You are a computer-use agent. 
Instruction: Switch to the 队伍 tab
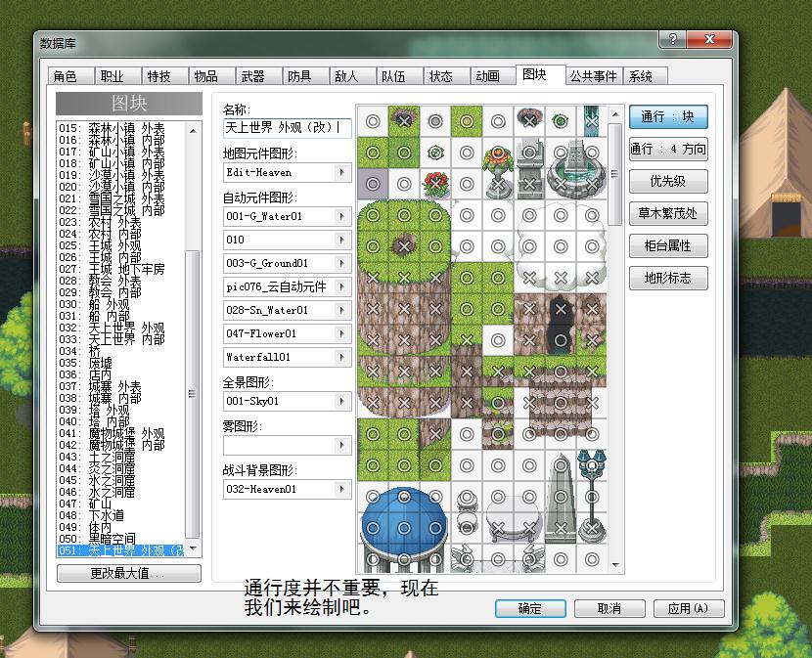coord(399,76)
